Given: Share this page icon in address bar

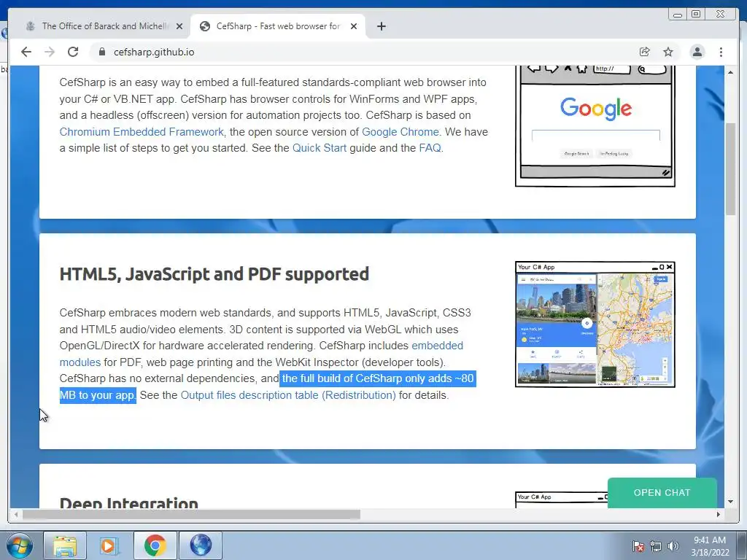Looking at the screenshot, I should [x=645, y=52].
